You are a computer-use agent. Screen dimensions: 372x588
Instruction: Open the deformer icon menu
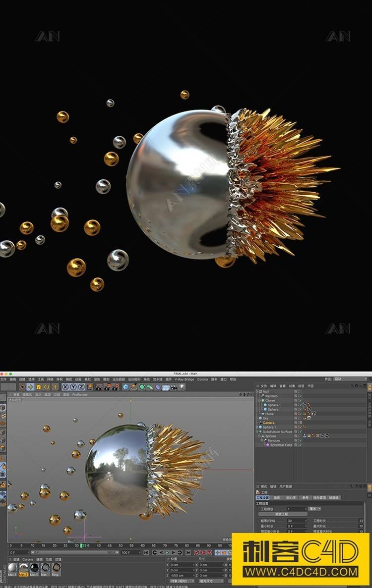pos(158,387)
